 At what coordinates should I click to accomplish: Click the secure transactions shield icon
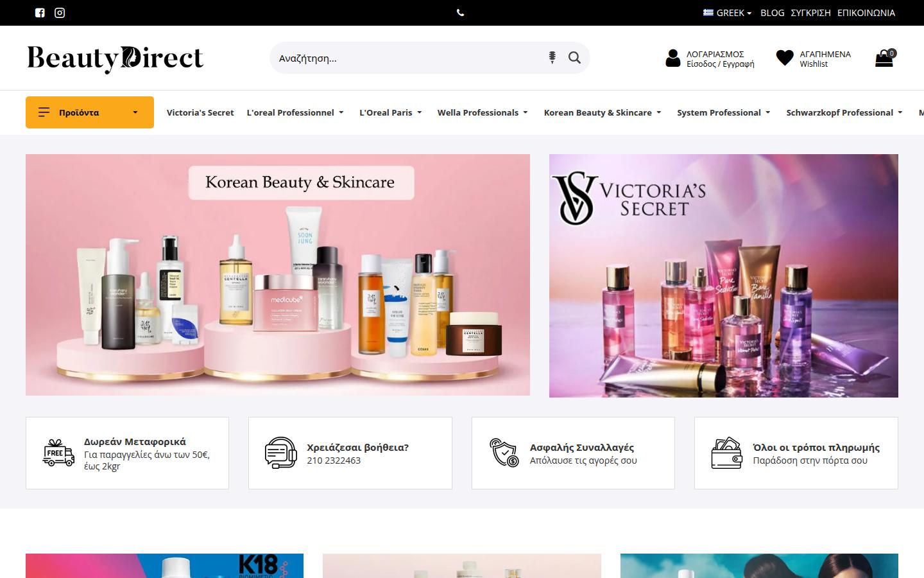point(504,453)
